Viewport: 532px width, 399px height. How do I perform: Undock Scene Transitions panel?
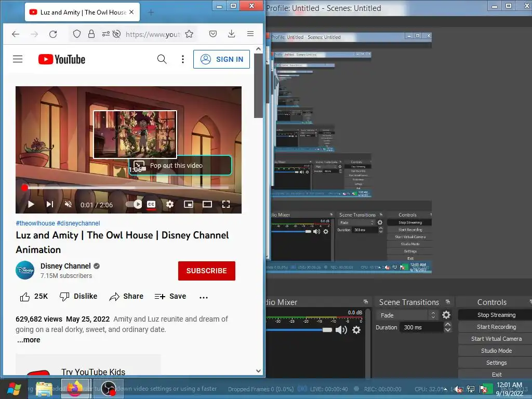[448, 302]
